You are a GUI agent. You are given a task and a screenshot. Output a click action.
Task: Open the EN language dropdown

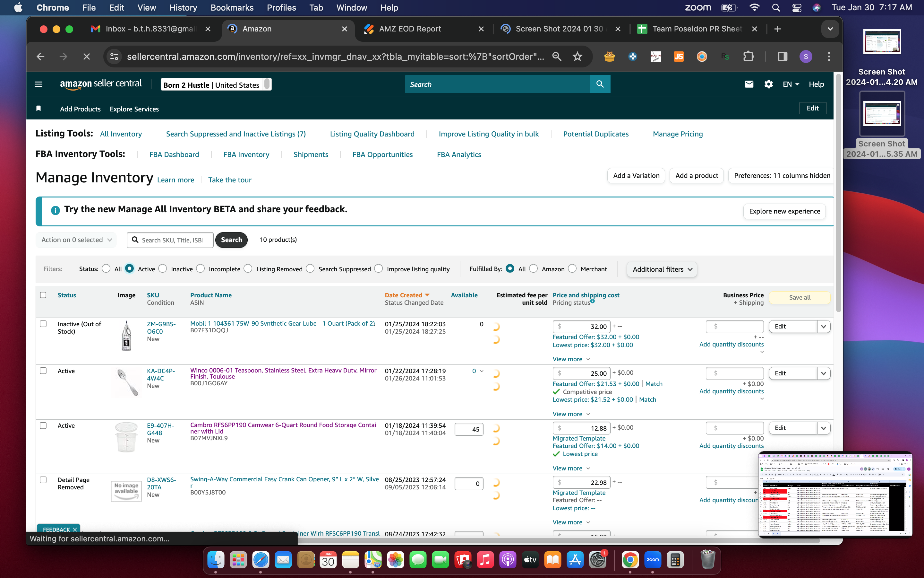790,84
